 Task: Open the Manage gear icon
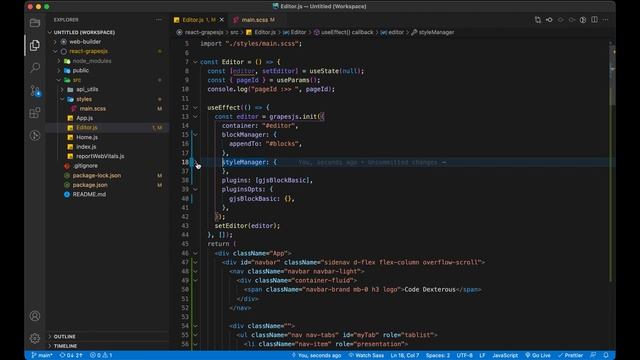coord(35,338)
